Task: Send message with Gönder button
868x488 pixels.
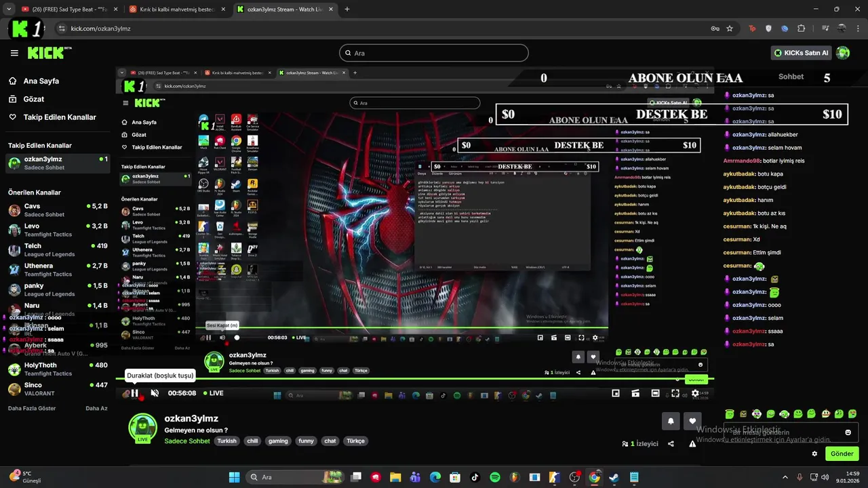Action: click(x=842, y=453)
